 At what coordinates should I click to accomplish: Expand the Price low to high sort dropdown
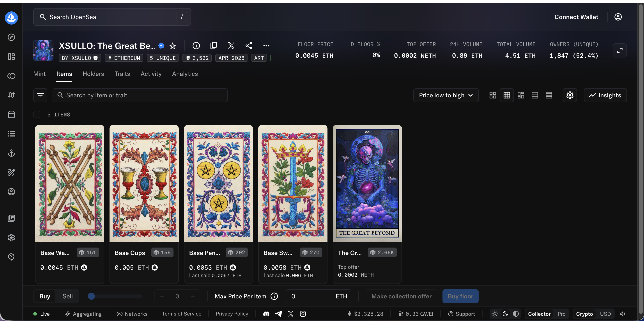pyautogui.click(x=446, y=95)
